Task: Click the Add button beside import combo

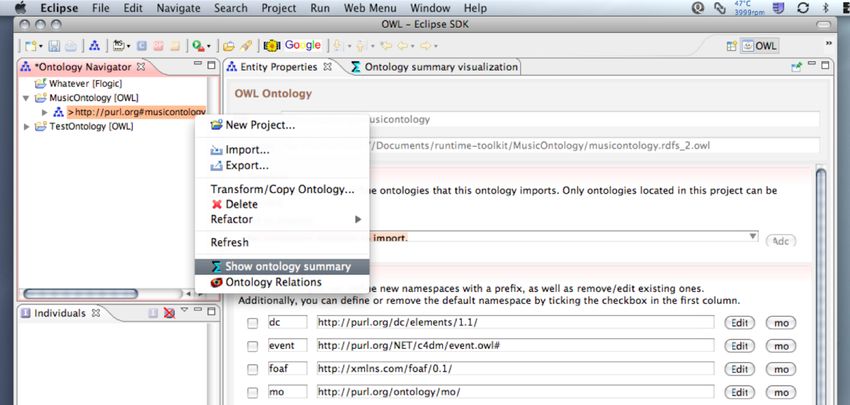Action: [x=781, y=241]
